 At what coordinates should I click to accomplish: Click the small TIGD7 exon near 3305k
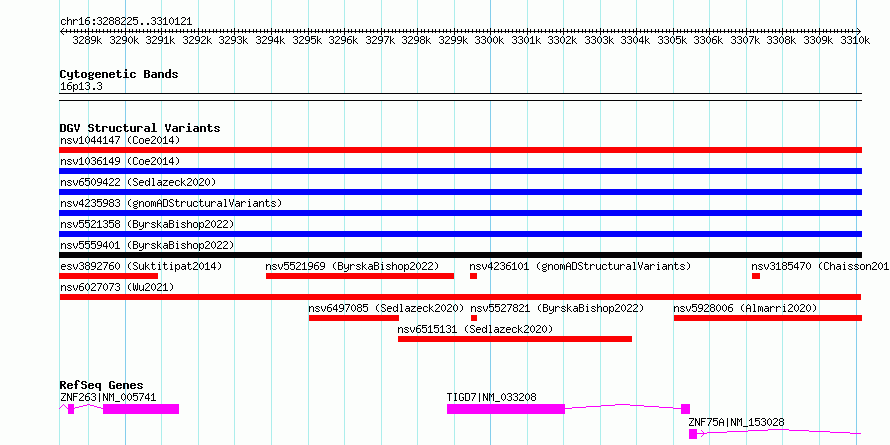[x=686, y=409]
